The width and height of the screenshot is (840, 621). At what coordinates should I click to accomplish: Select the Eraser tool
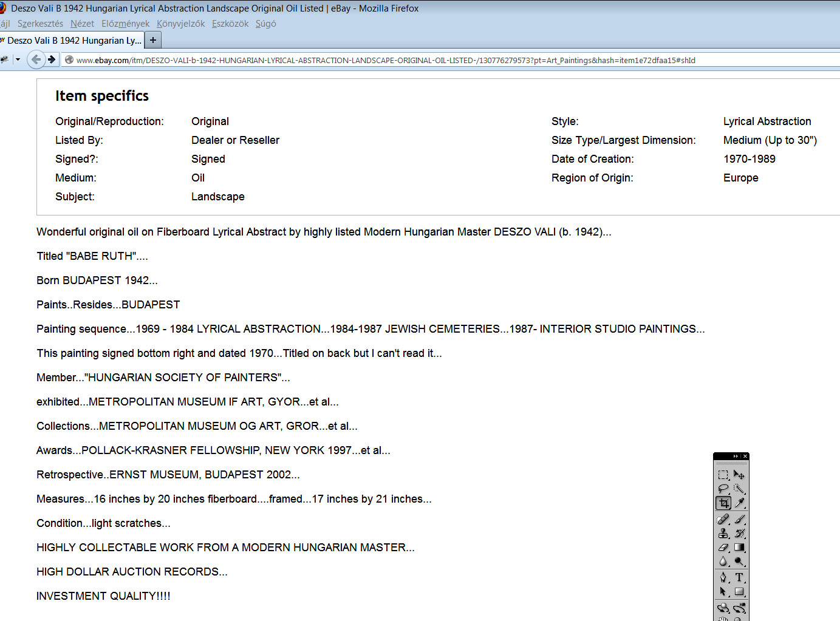point(723,548)
